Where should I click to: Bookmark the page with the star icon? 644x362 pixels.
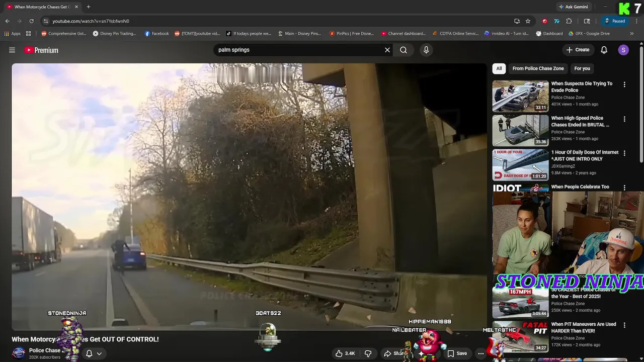pyautogui.click(x=528, y=21)
